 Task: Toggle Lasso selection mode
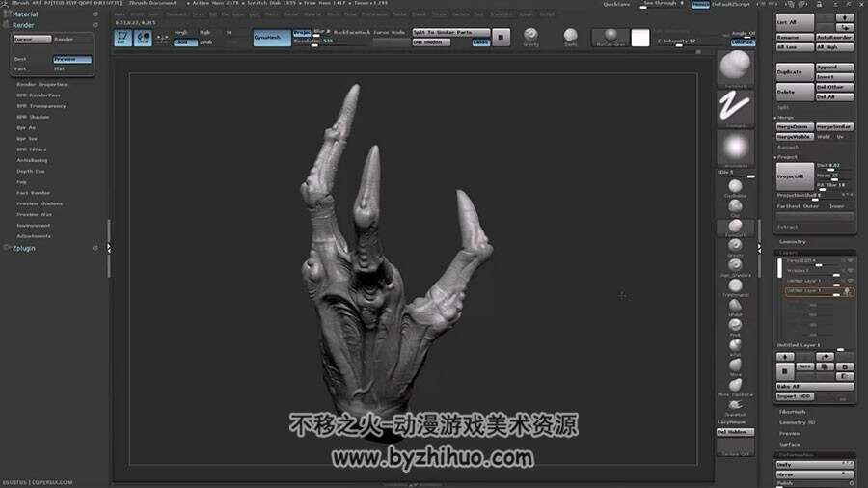[480, 42]
